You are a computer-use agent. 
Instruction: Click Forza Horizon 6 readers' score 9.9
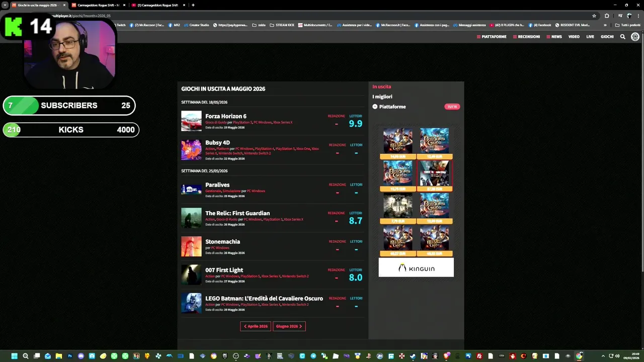pyautogui.click(x=355, y=124)
